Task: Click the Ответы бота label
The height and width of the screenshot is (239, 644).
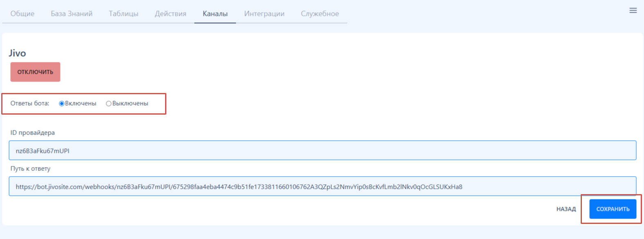Action: 30,104
